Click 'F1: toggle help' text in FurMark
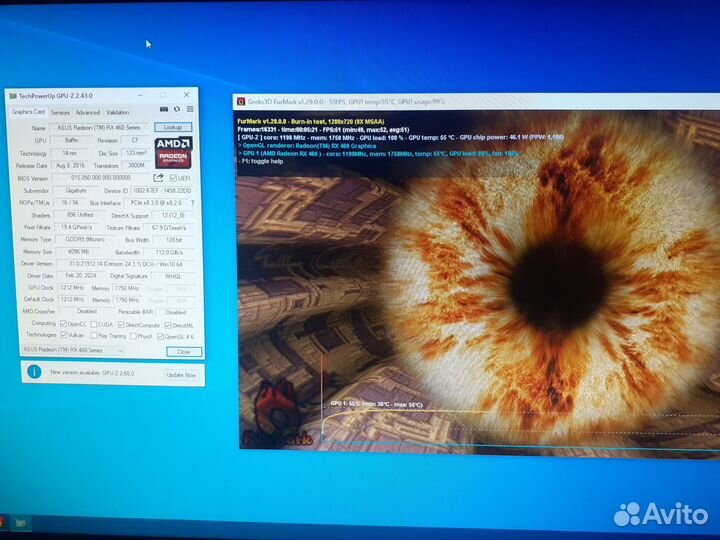The width and height of the screenshot is (720, 540). point(263,161)
